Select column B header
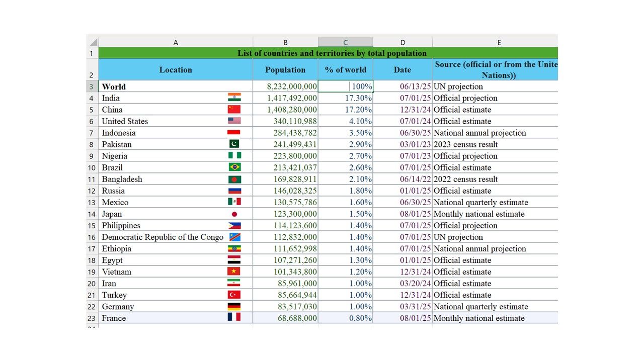This screenshot has width=644, height=362. coord(285,42)
